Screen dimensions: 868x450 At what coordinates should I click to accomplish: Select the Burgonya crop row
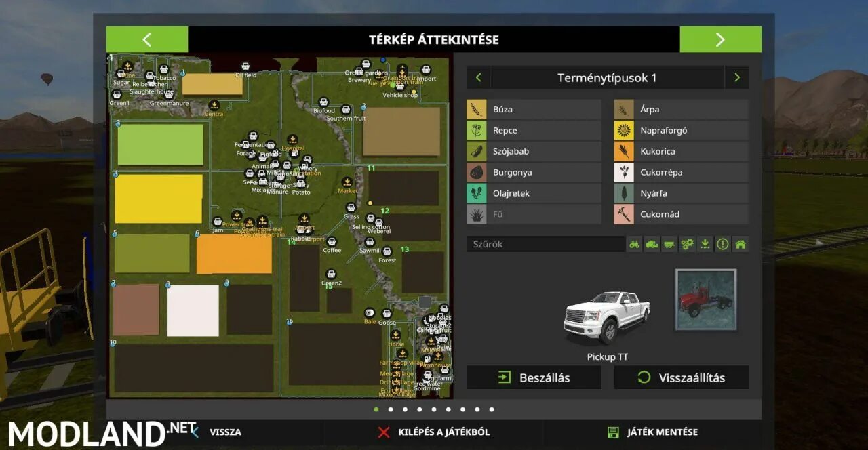point(534,172)
